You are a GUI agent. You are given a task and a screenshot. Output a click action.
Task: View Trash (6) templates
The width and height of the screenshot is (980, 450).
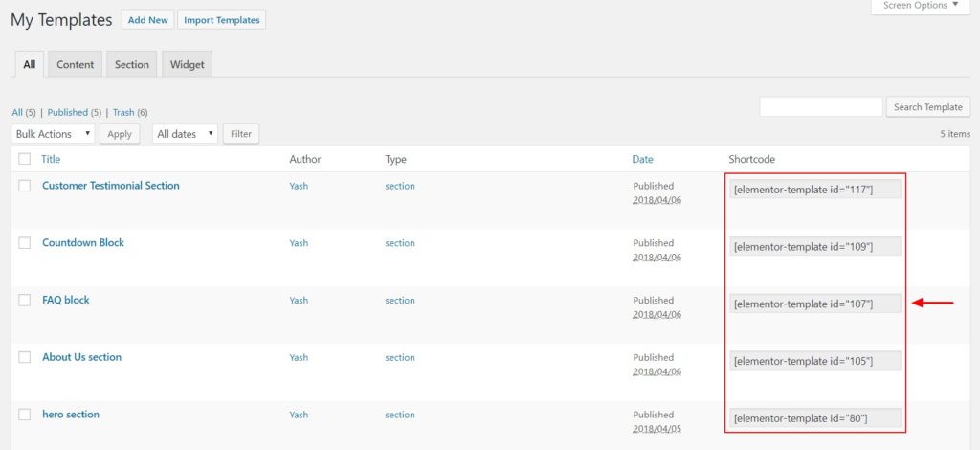point(130,113)
